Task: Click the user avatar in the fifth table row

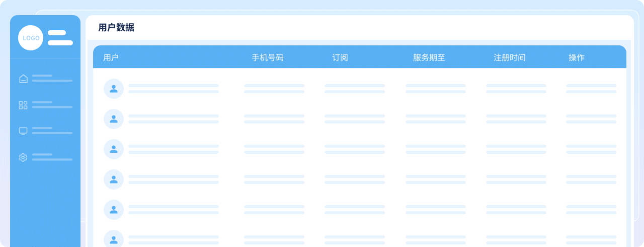Action: [x=114, y=210]
